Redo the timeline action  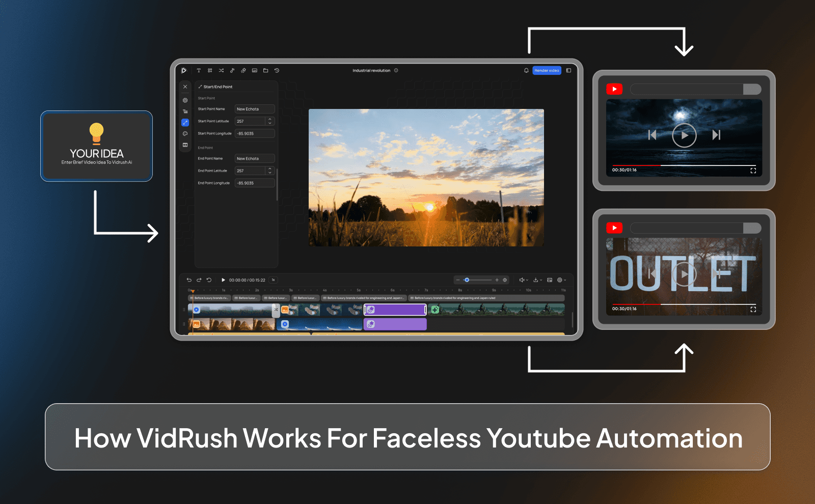pyautogui.click(x=199, y=280)
